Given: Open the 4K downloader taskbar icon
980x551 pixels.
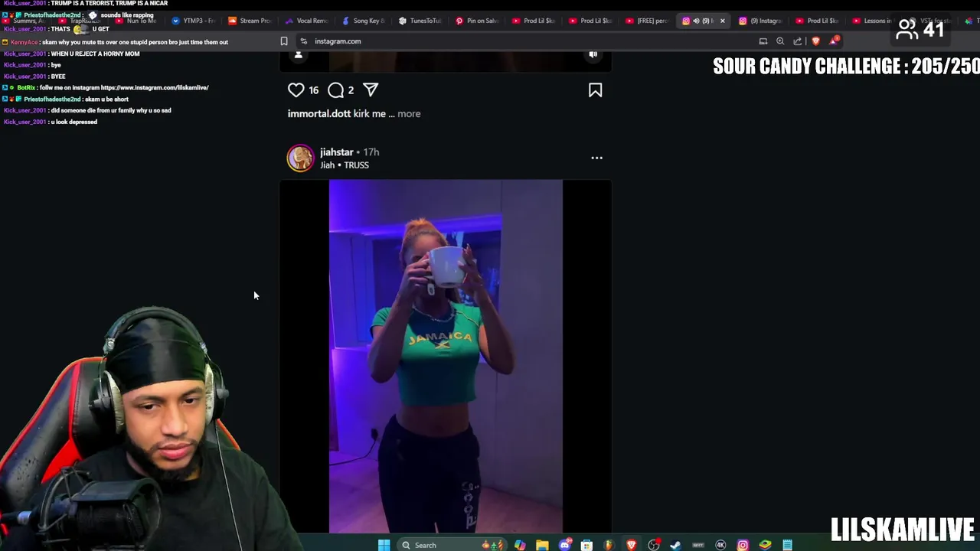Looking at the screenshot, I should click(x=720, y=545).
